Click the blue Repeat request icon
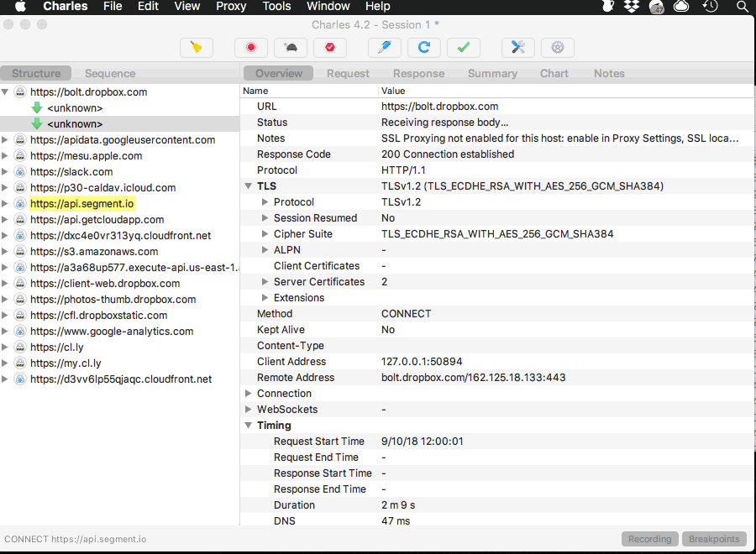Image resolution: width=756 pixels, height=554 pixels. click(x=424, y=48)
